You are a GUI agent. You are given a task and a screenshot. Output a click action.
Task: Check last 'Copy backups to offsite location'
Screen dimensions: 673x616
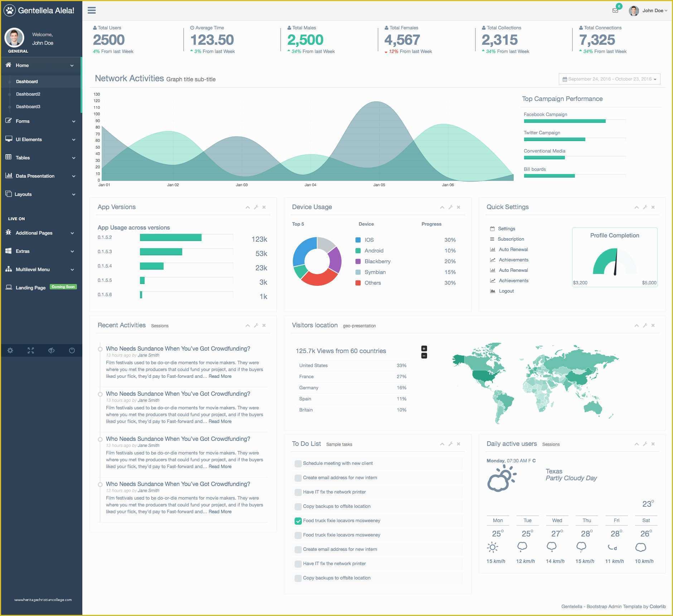click(298, 578)
